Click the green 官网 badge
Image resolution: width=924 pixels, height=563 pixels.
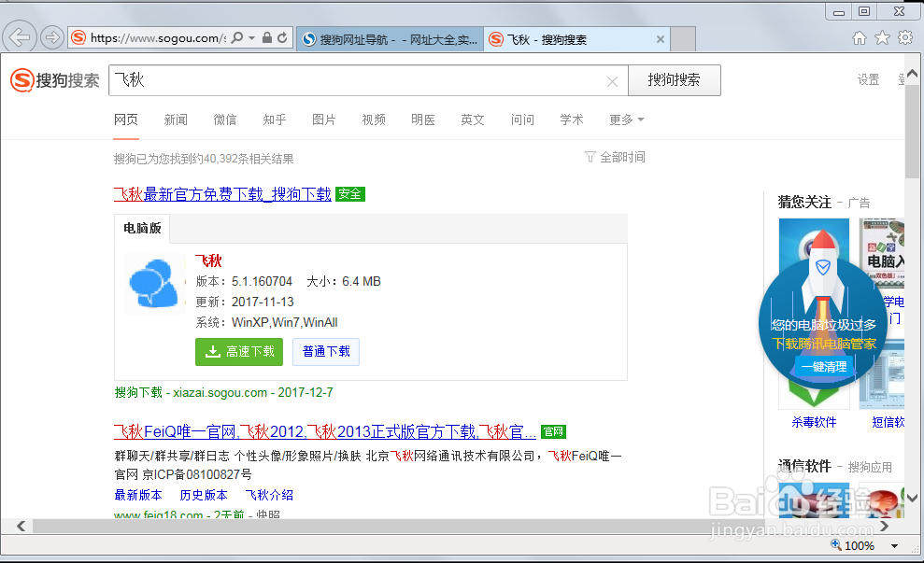553,431
